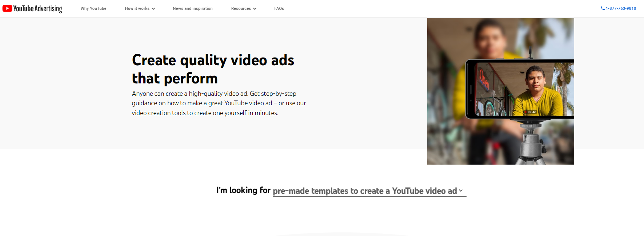Click the 'Anyone can create a high-quality' paragraph
The width and height of the screenshot is (644, 236).
pos(219,103)
